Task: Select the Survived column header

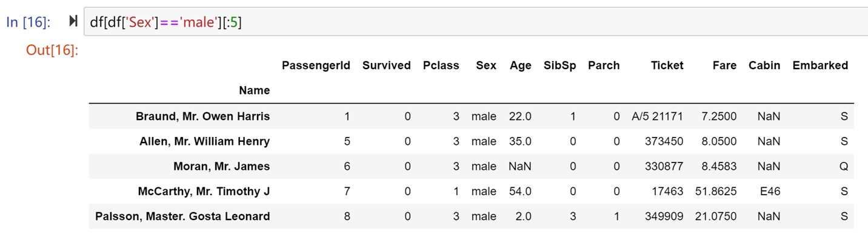Action: [386, 65]
